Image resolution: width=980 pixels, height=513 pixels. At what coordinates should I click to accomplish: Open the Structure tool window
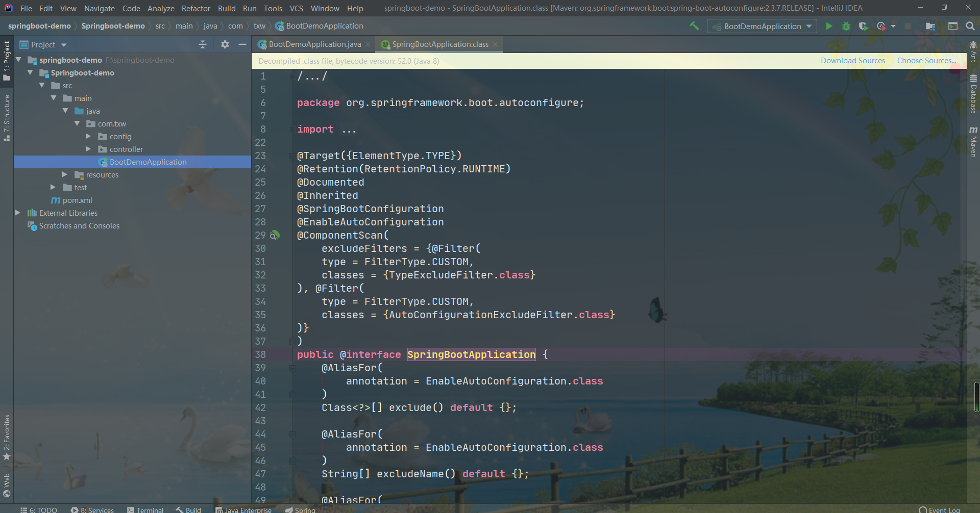coord(7,118)
